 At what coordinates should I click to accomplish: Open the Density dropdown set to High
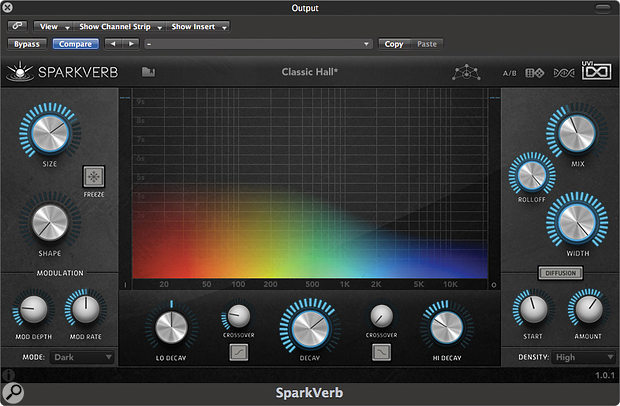584,357
